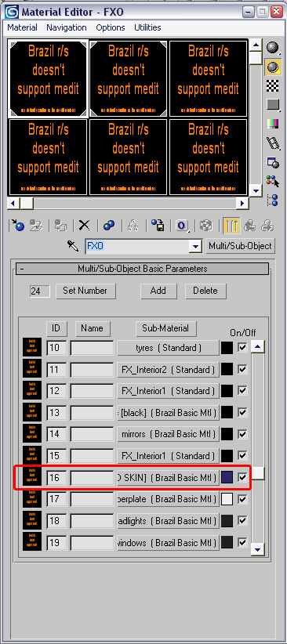Open the Utilities menu

147,27
